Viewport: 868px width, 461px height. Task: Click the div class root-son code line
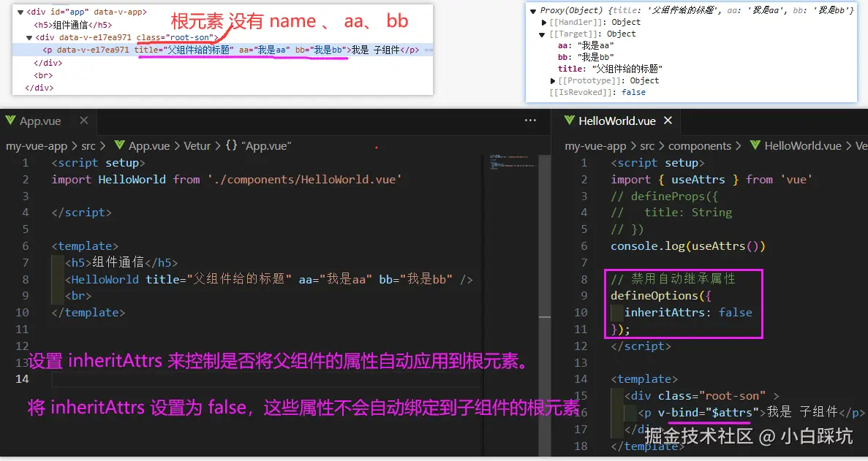(702, 396)
